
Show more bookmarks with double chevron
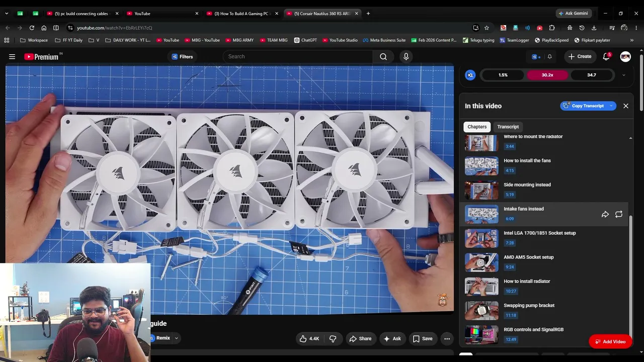pos(632,40)
